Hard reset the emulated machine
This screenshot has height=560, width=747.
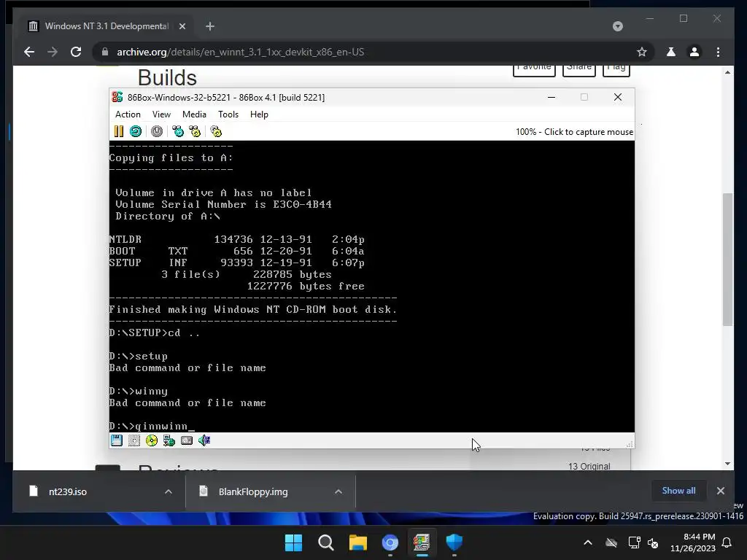pos(136,131)
